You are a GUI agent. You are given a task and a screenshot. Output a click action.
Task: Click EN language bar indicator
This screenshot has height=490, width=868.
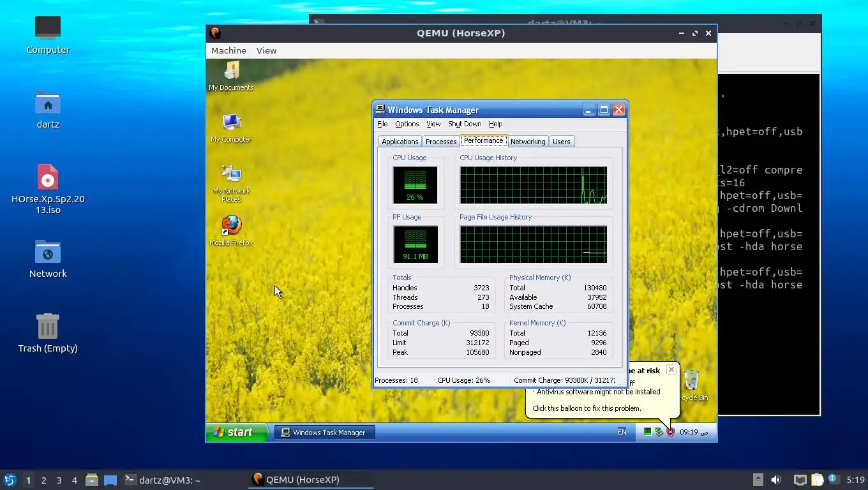pyautogui.click(x=622, y=432)
